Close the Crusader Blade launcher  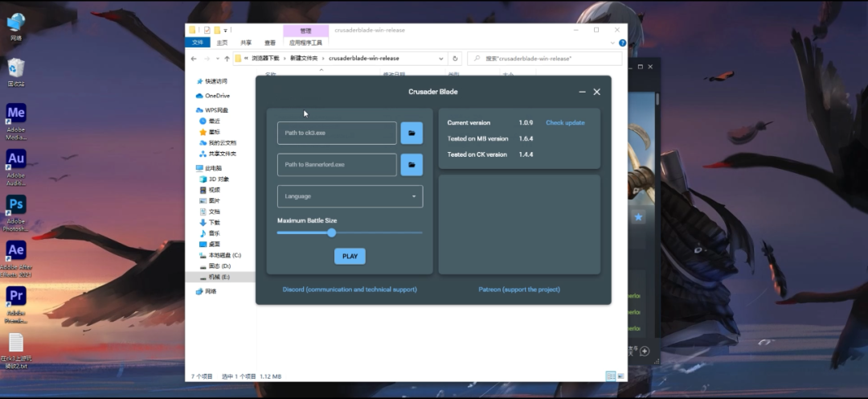pos(596,92)
